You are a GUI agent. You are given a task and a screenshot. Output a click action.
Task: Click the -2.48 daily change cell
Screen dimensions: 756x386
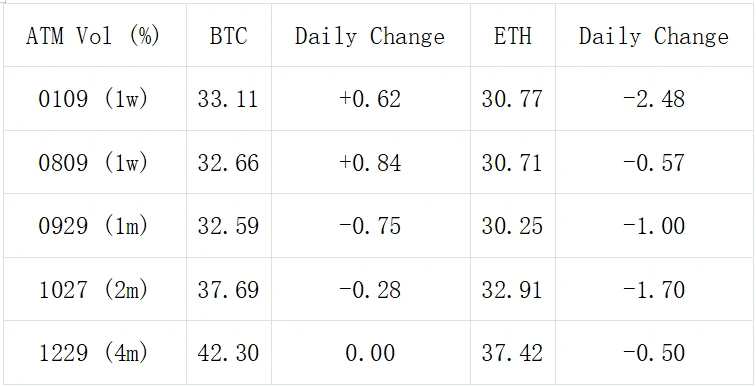655,99
